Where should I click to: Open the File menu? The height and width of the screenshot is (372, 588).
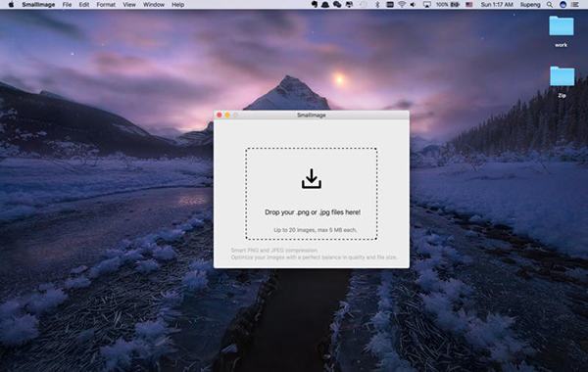click(x=67, y=5)
